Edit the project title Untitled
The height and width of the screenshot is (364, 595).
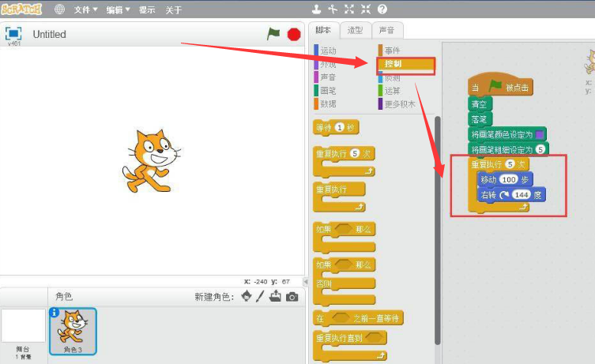pos(50,34)
